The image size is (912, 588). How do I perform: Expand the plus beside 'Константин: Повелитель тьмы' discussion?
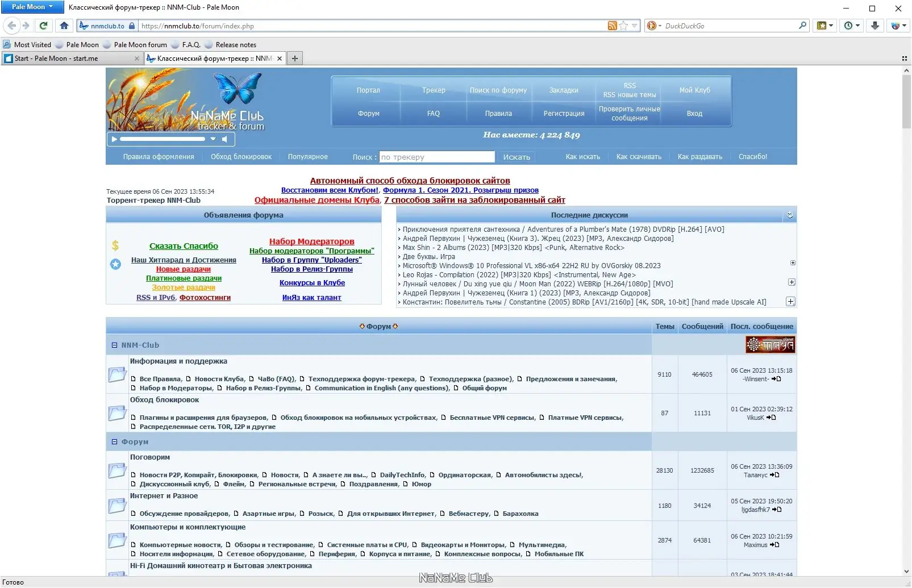tap(790, 302)
